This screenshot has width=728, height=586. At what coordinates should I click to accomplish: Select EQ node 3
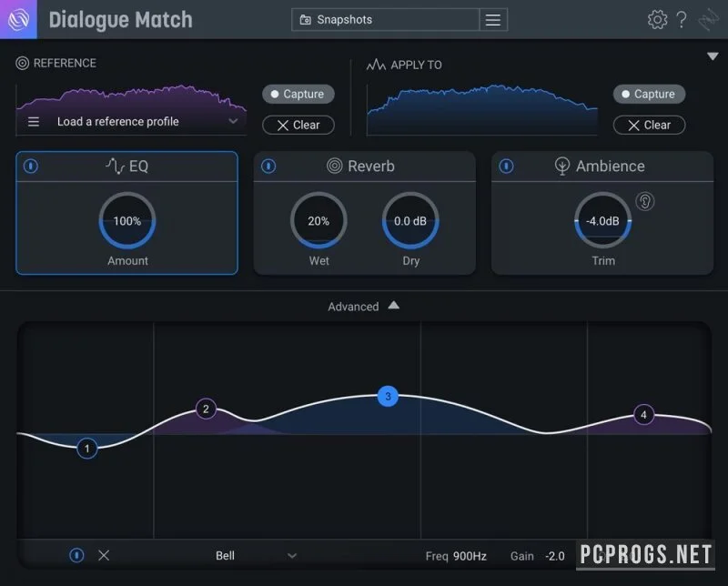[x=388, y=396]
